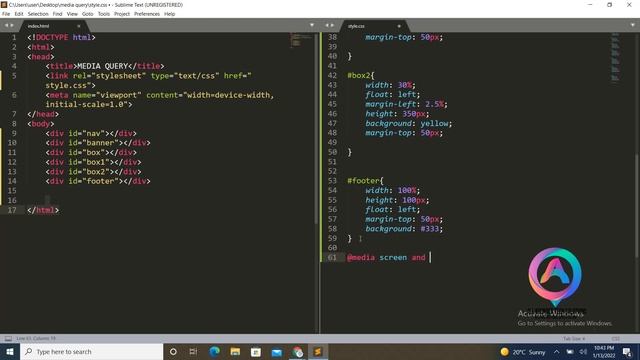Click the battery icon in system tray

click(570, 351)
